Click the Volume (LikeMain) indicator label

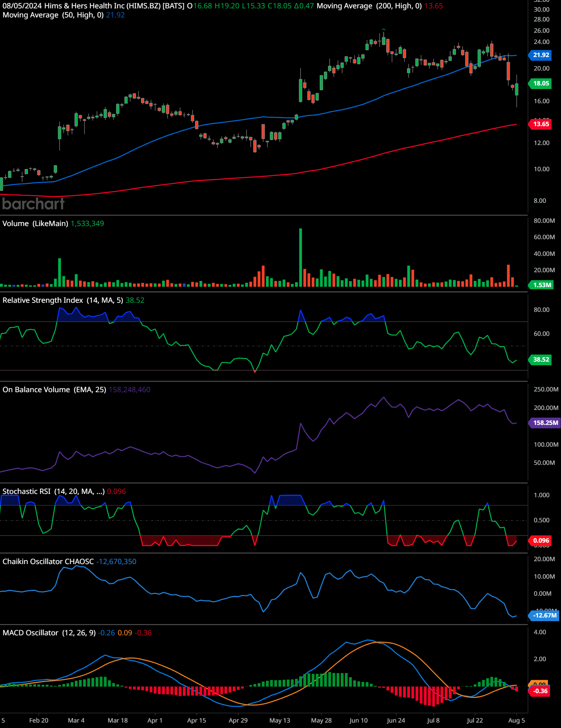tap(35, 224)
